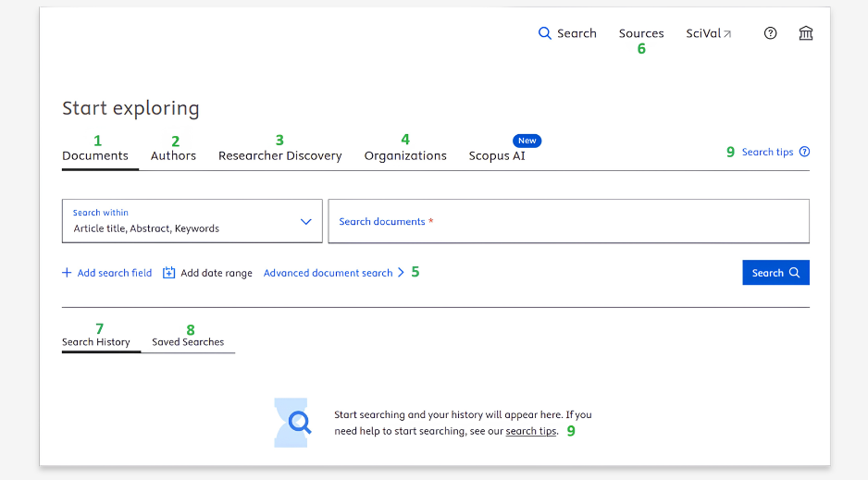Click the calendar icon for date range
868x480 pixels.
point(168,273)
